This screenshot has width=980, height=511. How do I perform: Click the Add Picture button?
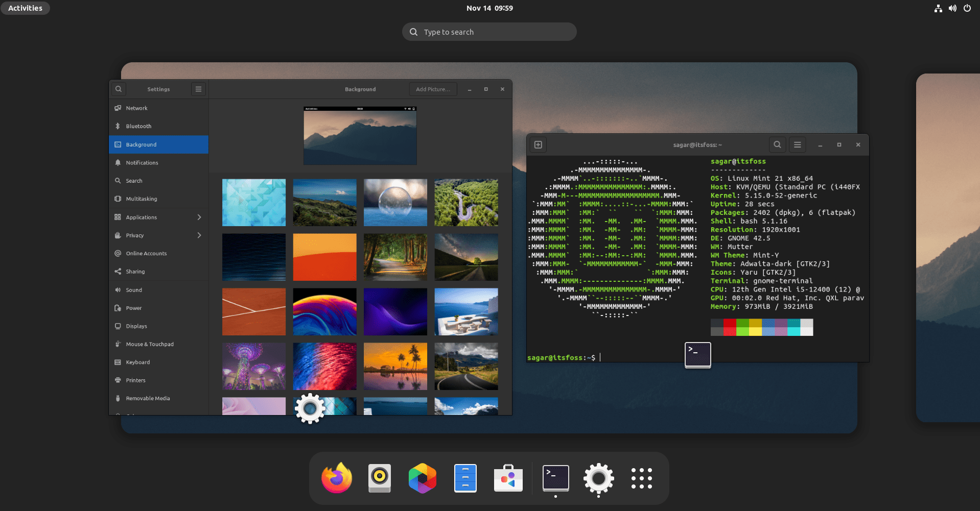[x=433, y=89]
